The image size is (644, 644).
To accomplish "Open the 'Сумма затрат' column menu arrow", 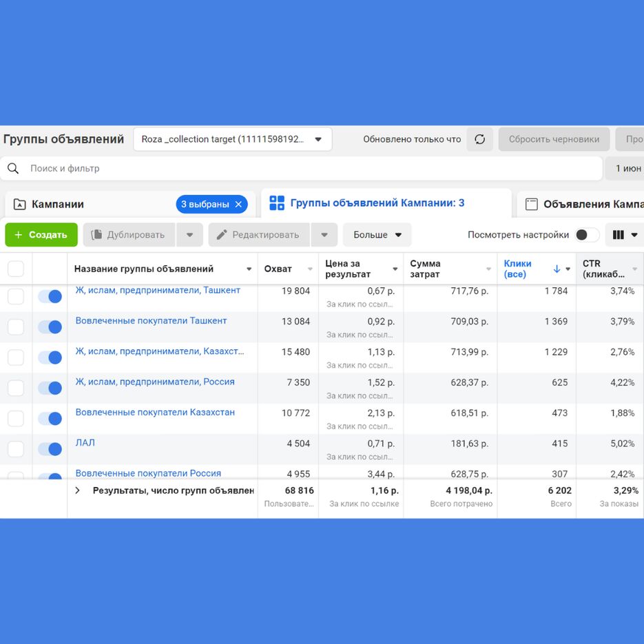I will [489, 269].
